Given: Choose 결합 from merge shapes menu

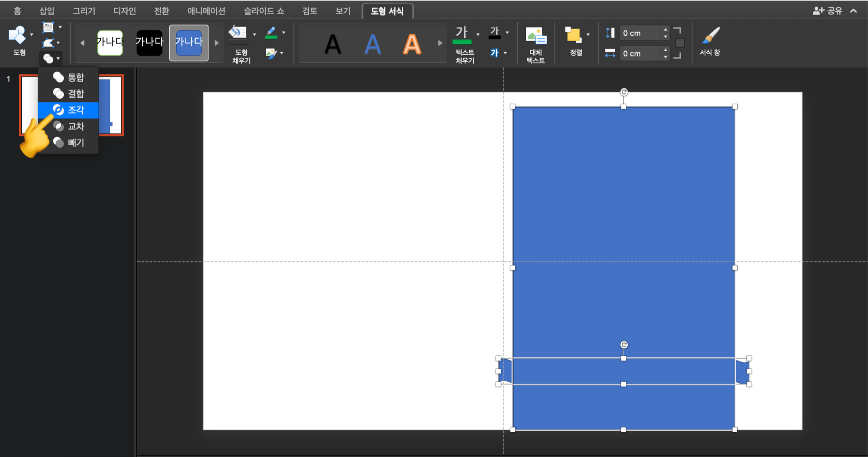Looking at the screenshot, I should click(x=69, y=93).
